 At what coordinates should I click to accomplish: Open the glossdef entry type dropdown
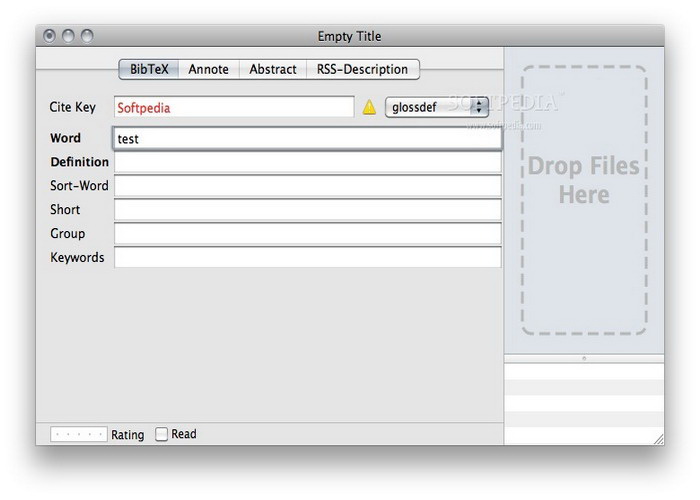437,107
